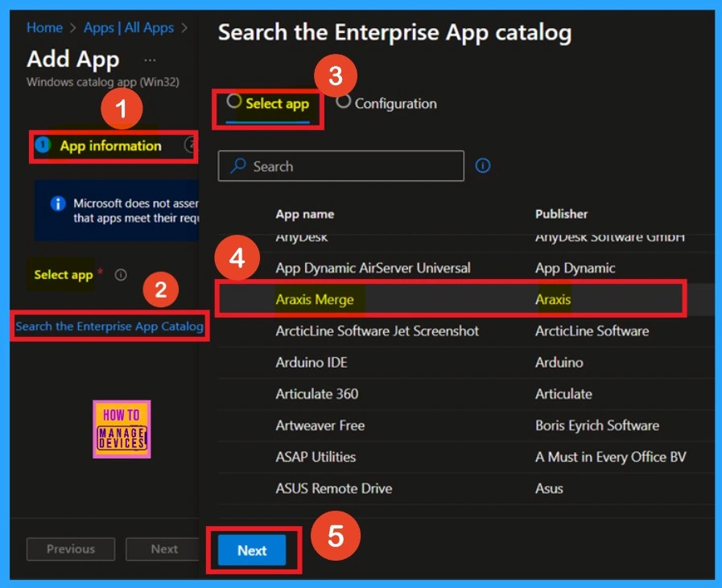
Task: Select the Articulate 360 row
Action: tap(467, 394)
